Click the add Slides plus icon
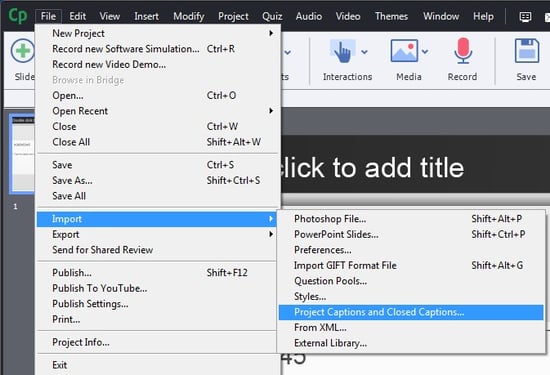The image size is (550, 375). point(23,51)
